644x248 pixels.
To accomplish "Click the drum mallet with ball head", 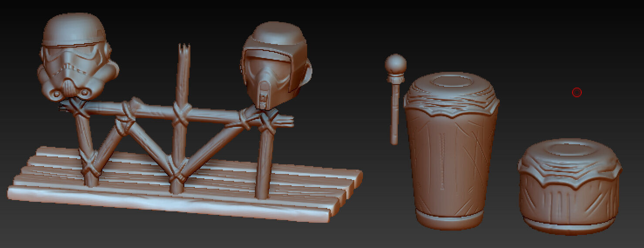I will click(x=395, y=99).
